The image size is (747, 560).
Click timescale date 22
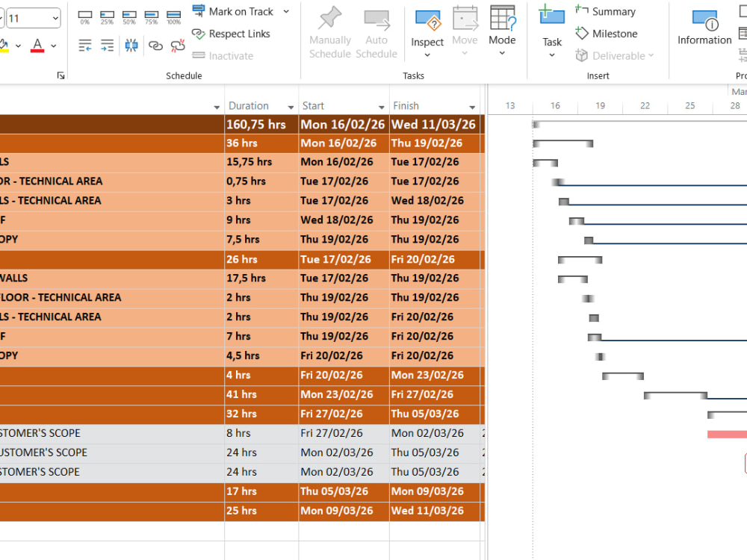[x=645, y=106]
